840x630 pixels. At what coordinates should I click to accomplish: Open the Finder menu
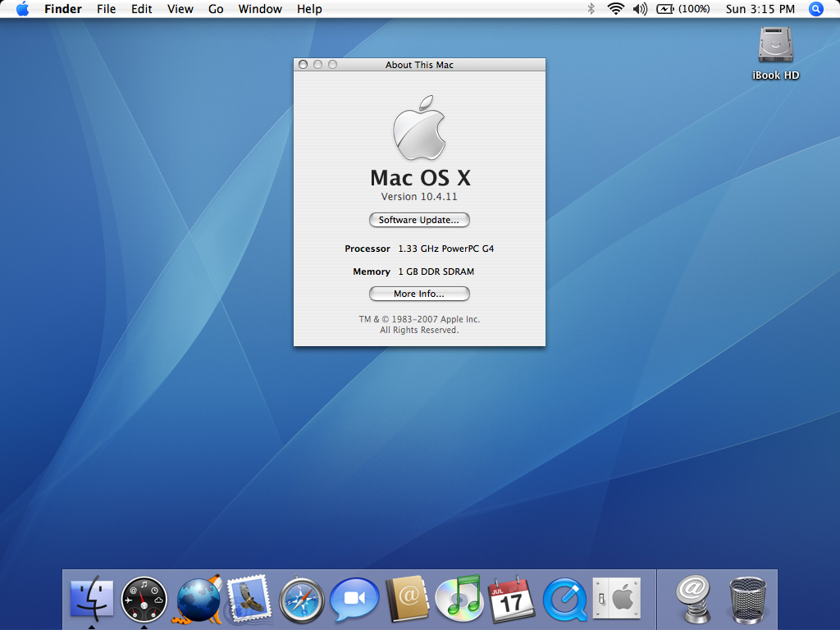tap(62, 9)
